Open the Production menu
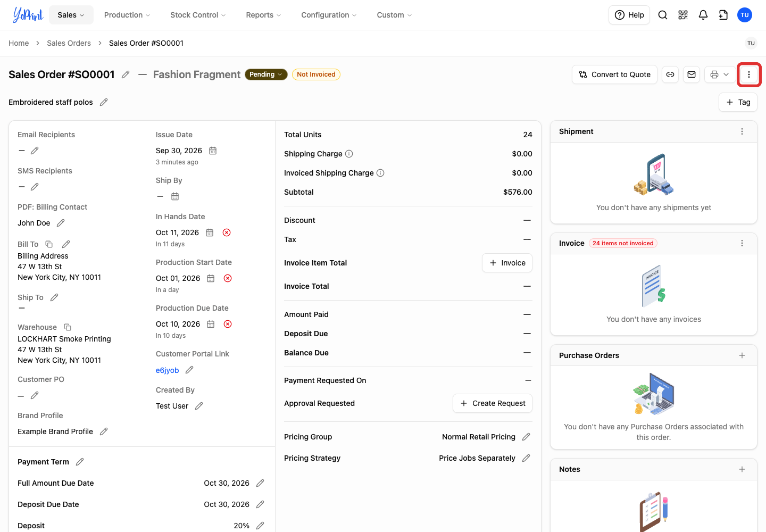Viewport: 766px width, 532px height. tap(127, 15)
